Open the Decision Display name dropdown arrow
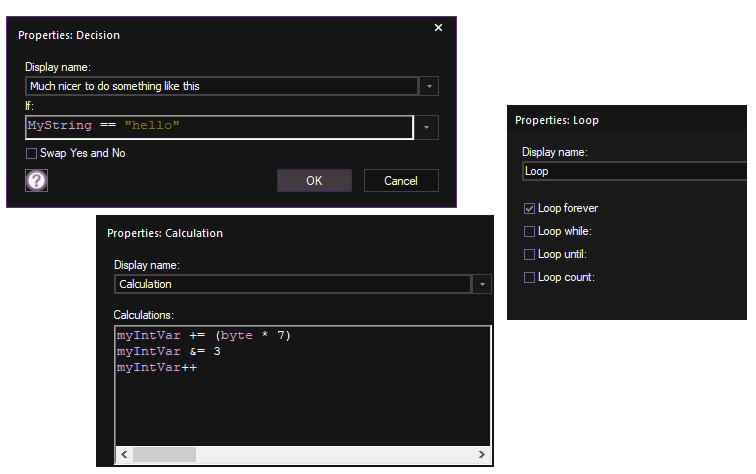 [429, 87]
